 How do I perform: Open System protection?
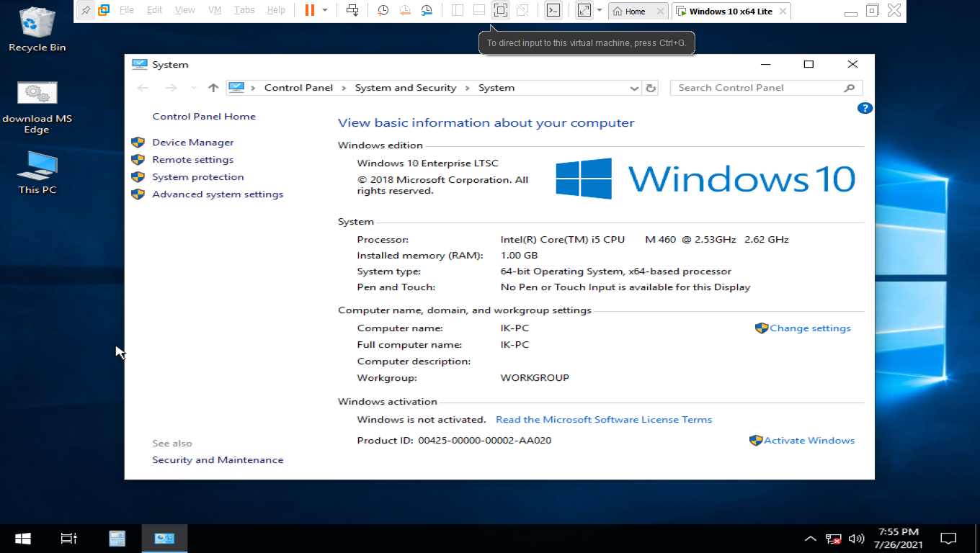pyautogui.click(x=197, y=177)
